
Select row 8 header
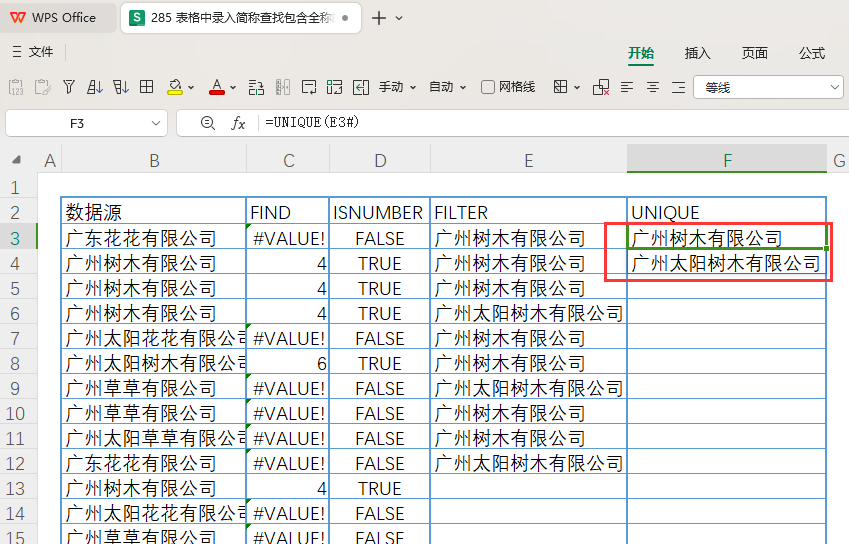(18, 363)
